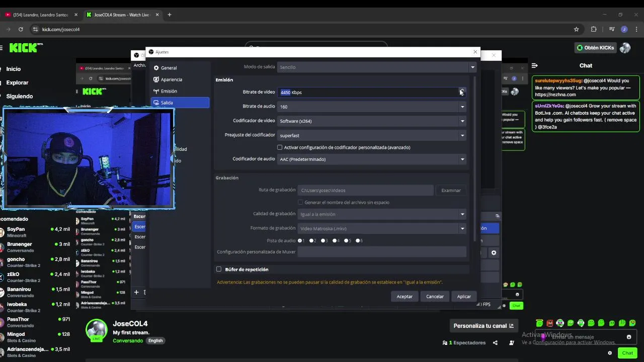Enable the Búfer de repetición checkbox
Viewport: 644px width, 362px height.
click(219, 269)
